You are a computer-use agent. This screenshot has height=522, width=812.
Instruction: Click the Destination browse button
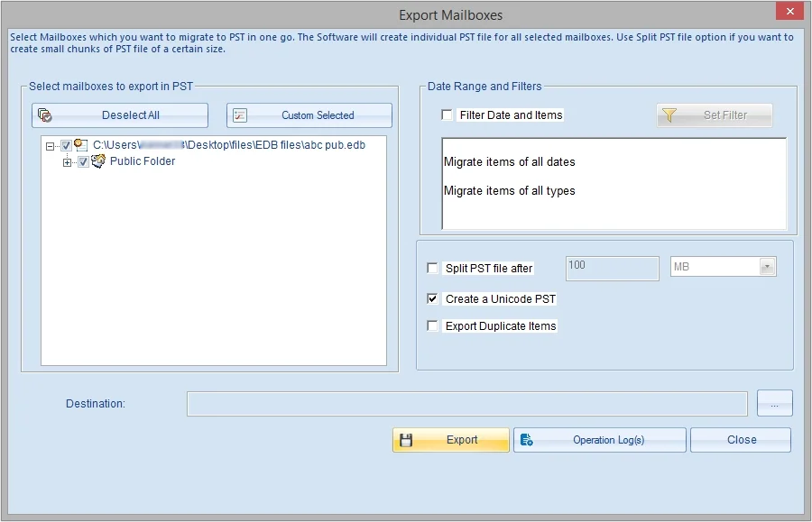pos(774,403)
